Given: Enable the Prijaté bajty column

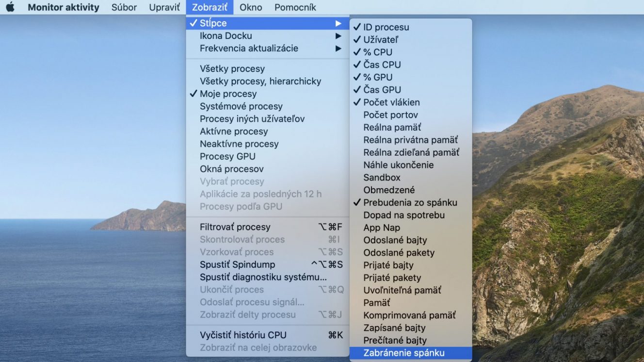Looking at the screenshot, I should pos(411,265).
